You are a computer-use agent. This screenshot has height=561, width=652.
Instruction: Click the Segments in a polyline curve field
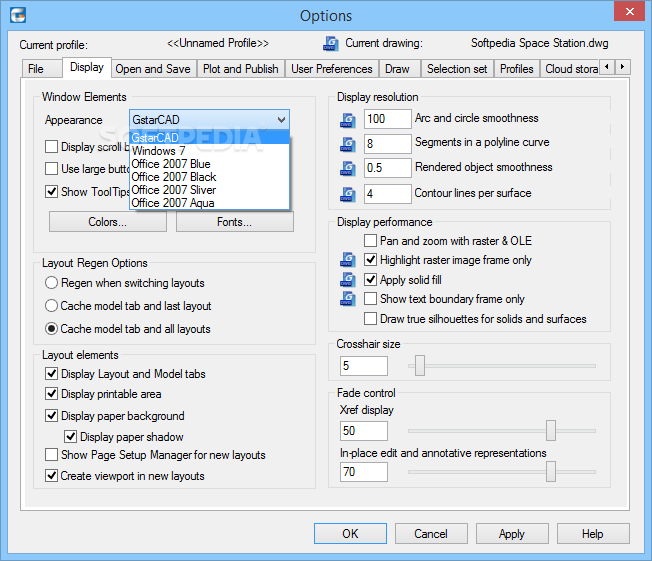point(388,144)
